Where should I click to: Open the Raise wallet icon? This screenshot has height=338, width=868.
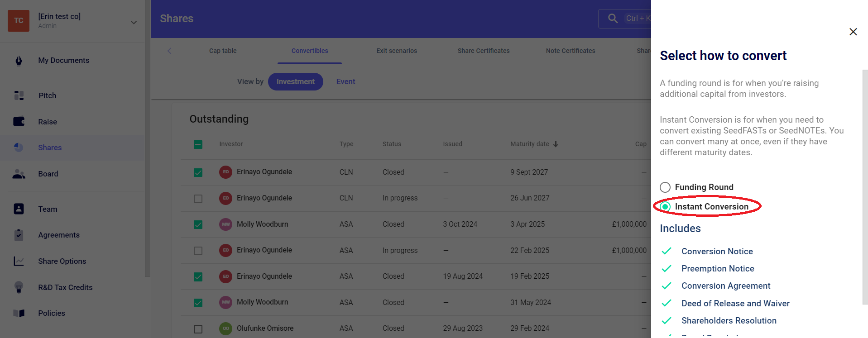click(19, 122)
